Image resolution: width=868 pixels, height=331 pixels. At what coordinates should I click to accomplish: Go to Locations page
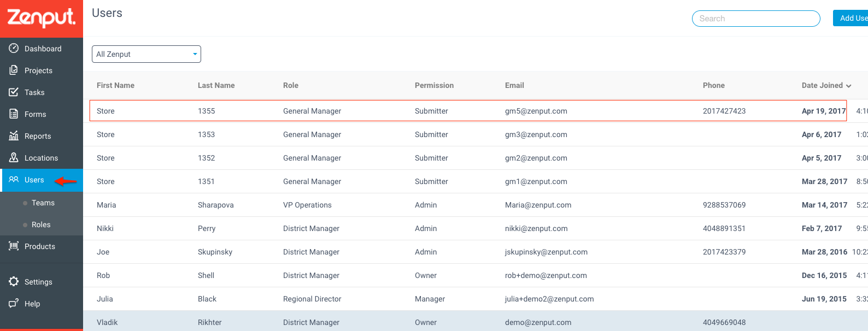(41, 158)
